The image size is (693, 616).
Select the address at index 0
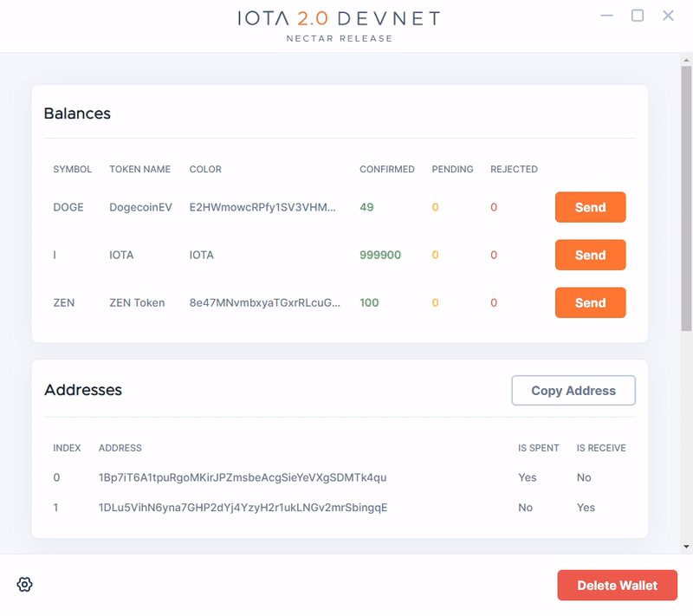[x=243, y=477]
